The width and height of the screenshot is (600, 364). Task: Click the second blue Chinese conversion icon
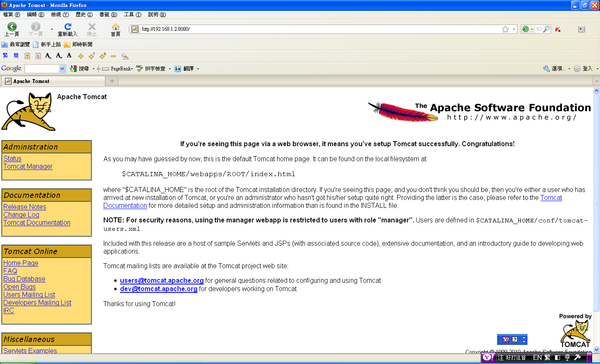(16, 55)
